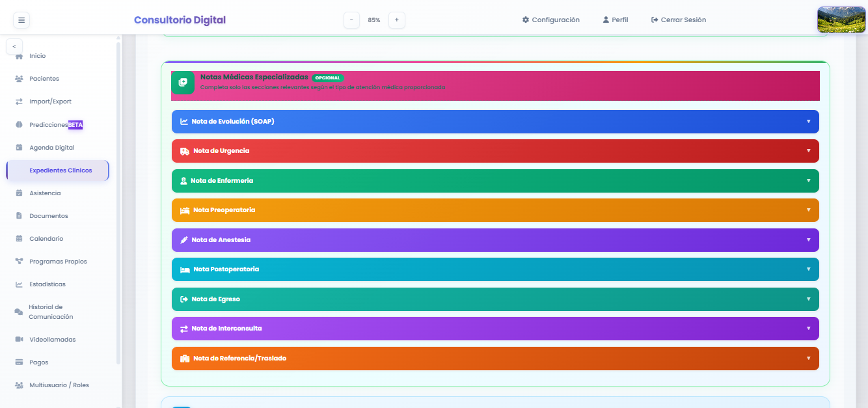The width and height of the screenshot is (868, 408).
Task: Click the nurse icon on Nota de Enfermería
Action: pos(183,181)
